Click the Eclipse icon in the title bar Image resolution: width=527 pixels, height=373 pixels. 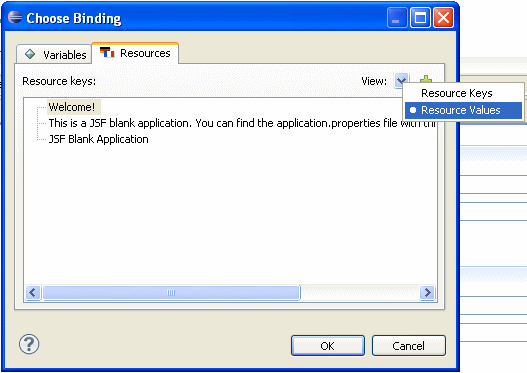point(15,17)
